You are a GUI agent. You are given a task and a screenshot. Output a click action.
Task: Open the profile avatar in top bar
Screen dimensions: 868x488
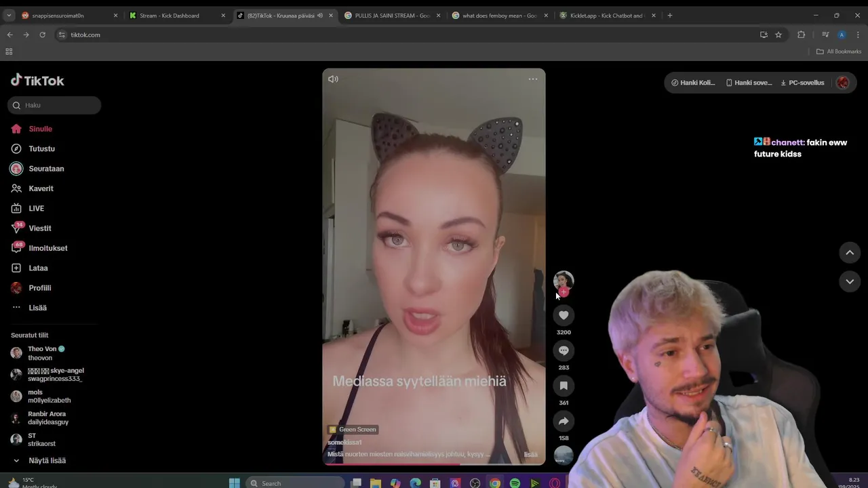click(x=843, y=83)
